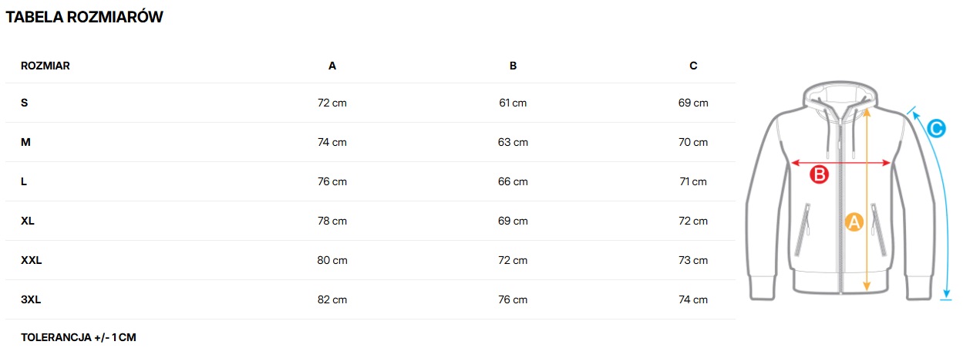Select the 3XL size row label

[31, 299]
